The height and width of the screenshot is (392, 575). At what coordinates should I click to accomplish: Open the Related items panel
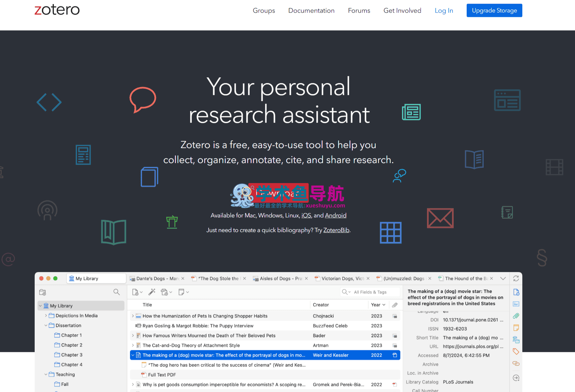(x=516, y=363)
